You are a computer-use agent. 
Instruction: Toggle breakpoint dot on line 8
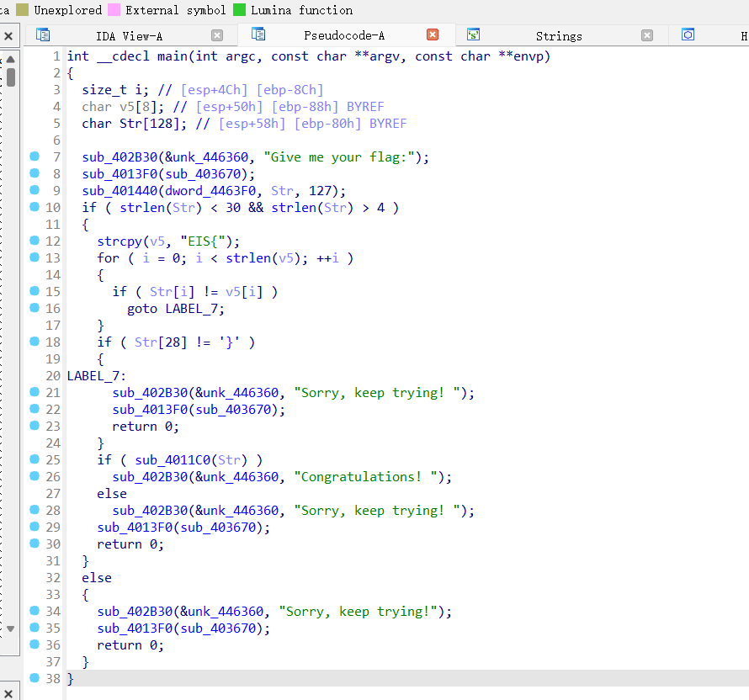[x=35, y=172]
